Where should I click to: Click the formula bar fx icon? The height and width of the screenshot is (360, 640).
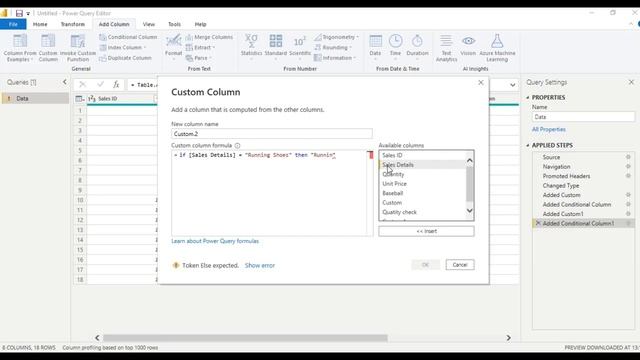pyautogui.click(x=116, y=84)
